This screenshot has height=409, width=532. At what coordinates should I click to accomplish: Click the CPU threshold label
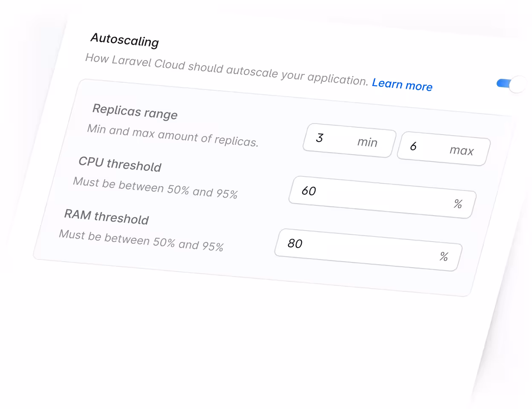tap(120, 166)
